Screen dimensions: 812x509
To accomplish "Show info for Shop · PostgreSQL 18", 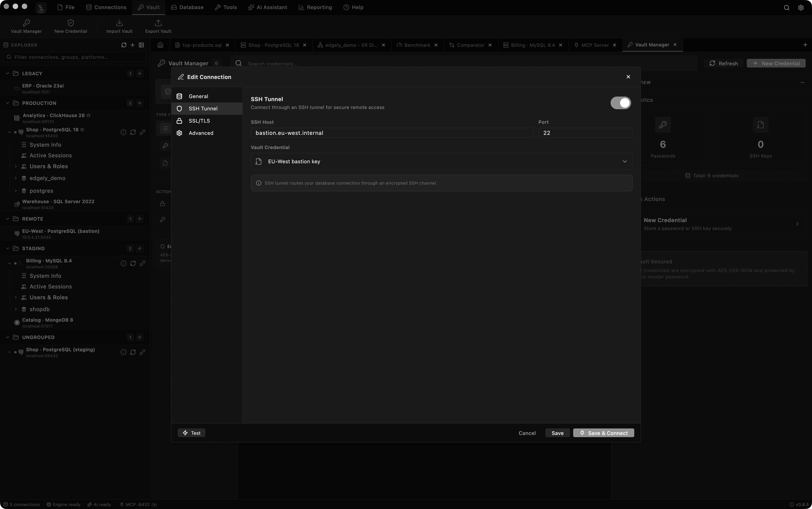I will click(x=124, y=132).
